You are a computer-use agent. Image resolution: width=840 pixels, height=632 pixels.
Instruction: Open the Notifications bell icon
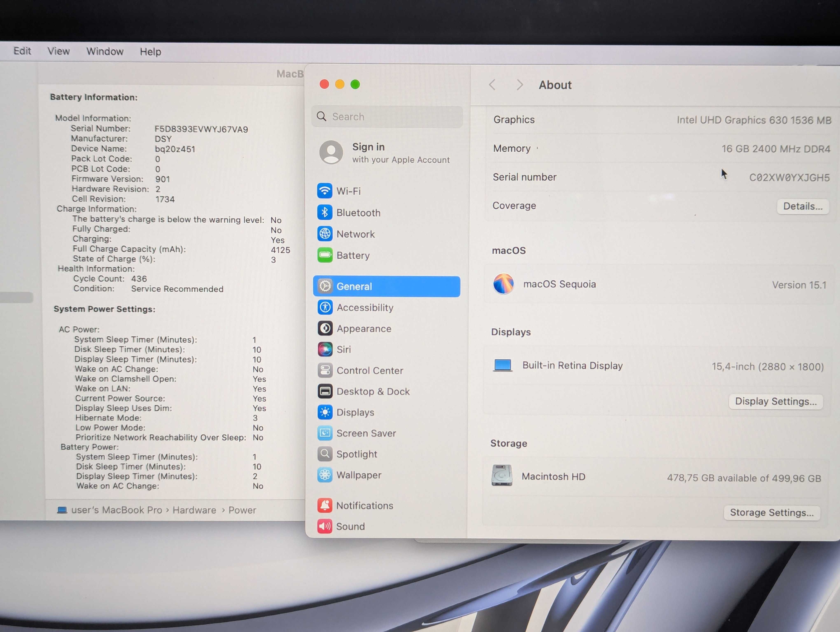coord(325,505)
